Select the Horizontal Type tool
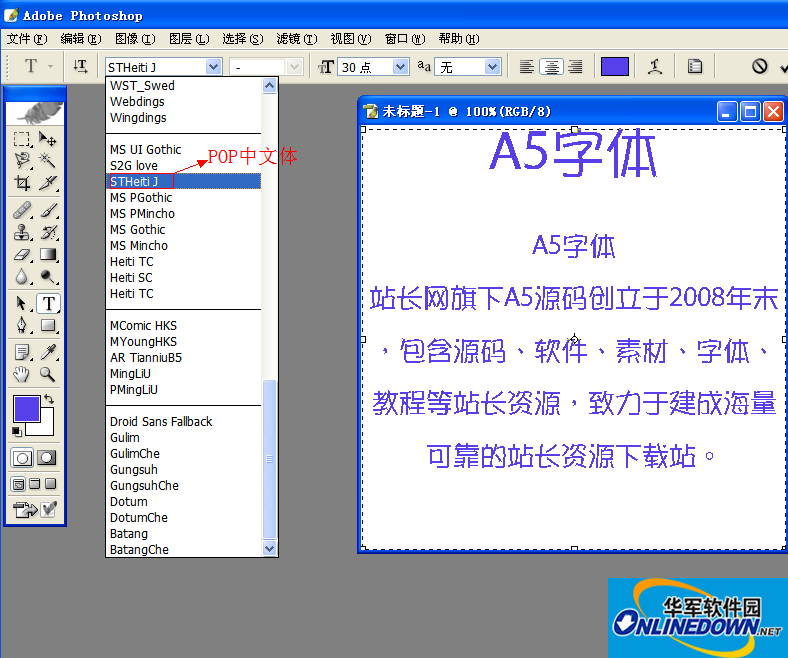788x658 pixels. pos(48,303)
